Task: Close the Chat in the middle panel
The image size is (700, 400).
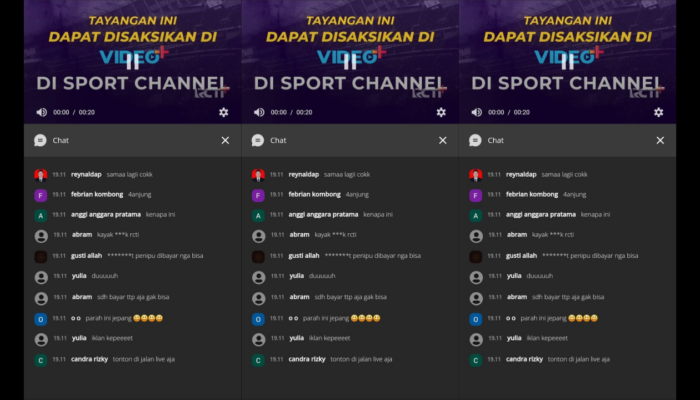Action: (442, 140)
